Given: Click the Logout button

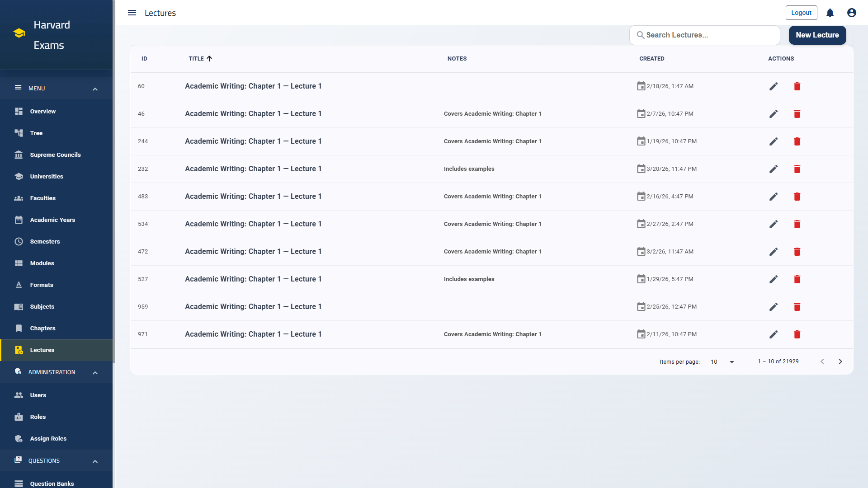Looking at the screenshot, I should (x=801, y=13).
